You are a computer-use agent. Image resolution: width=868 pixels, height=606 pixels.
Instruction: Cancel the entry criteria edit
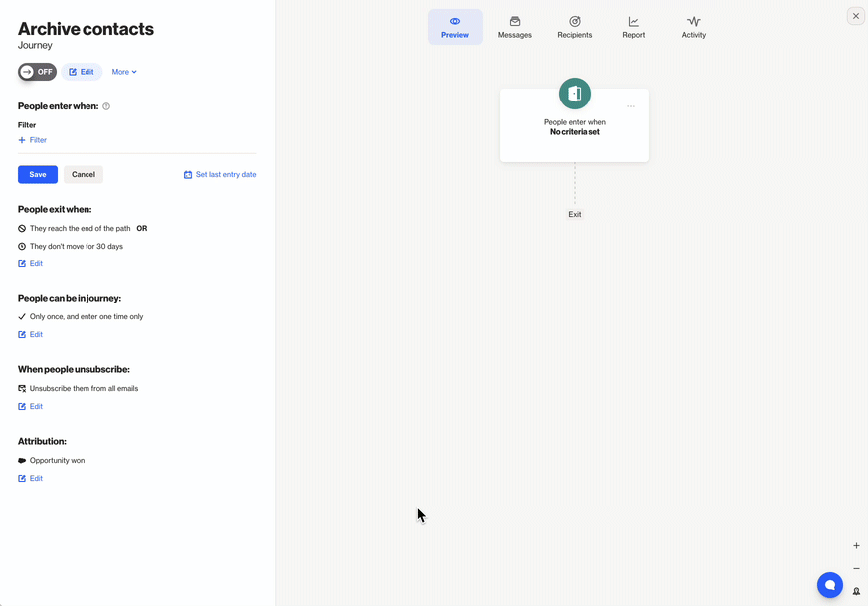coord(84,174)
